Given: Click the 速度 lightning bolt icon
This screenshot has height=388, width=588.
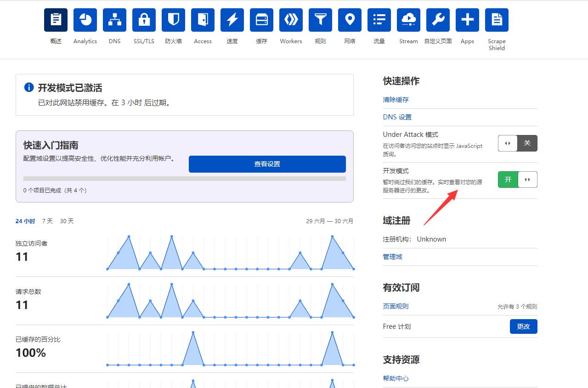Looking at the screenshot, I should [x=232, y=20].
